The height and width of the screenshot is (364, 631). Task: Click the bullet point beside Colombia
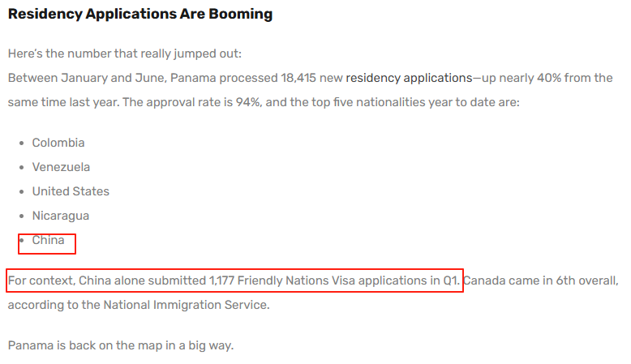click(x=22, y=143)
